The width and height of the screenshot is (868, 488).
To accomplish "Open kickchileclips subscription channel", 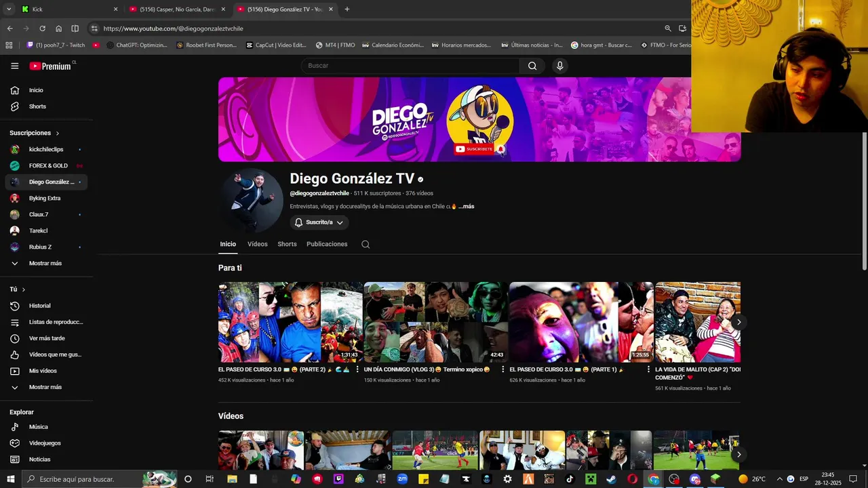I will tap(46, 149).
